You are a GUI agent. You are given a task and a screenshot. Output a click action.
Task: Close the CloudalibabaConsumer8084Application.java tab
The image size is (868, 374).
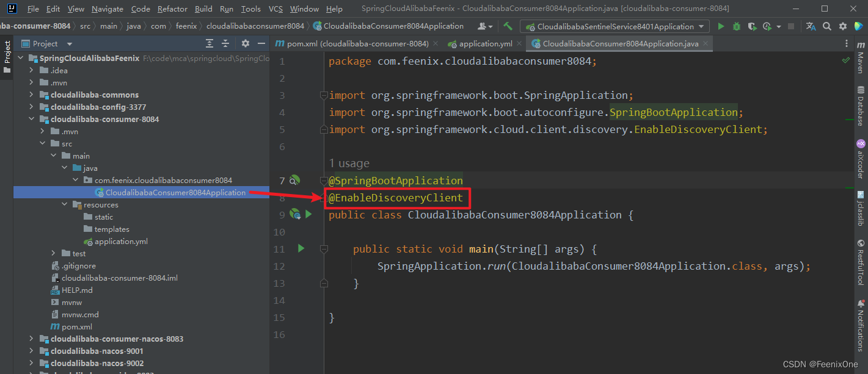point(705,44)
